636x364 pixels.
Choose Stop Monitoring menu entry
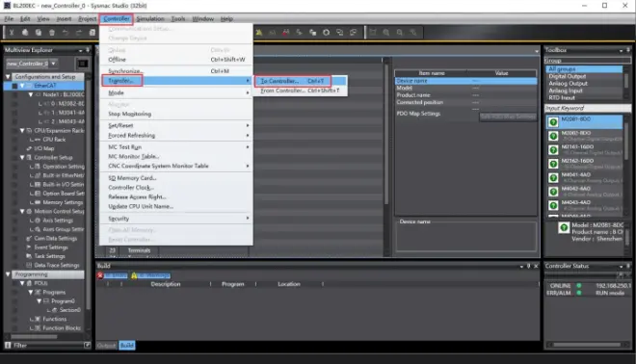(x=176, y=114)
